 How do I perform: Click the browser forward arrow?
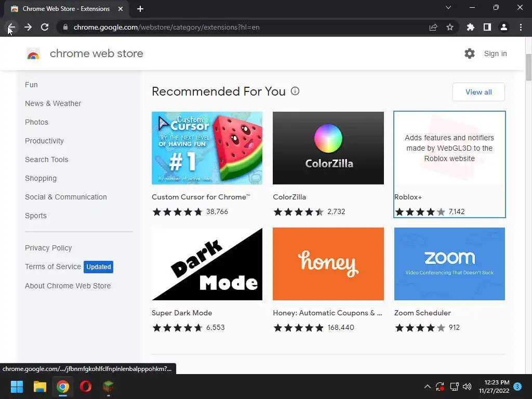point(28,27)
